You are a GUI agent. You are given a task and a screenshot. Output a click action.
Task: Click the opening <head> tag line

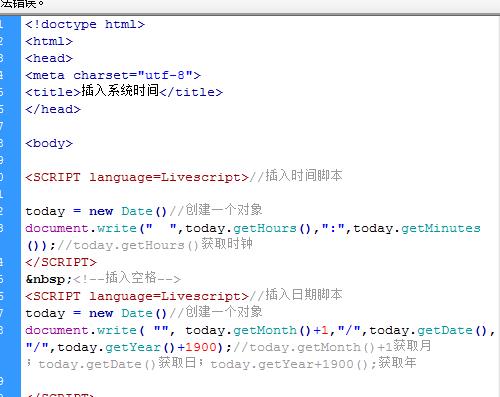tap(49, 58)
